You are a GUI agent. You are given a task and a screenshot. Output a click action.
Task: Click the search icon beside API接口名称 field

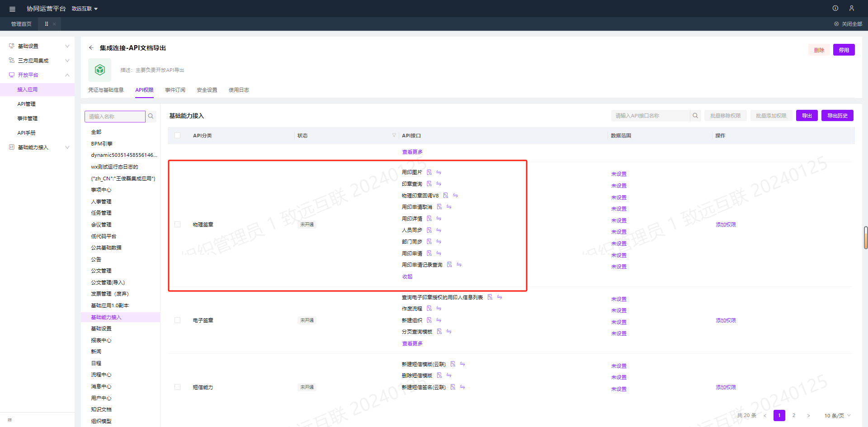coord(695,116)
